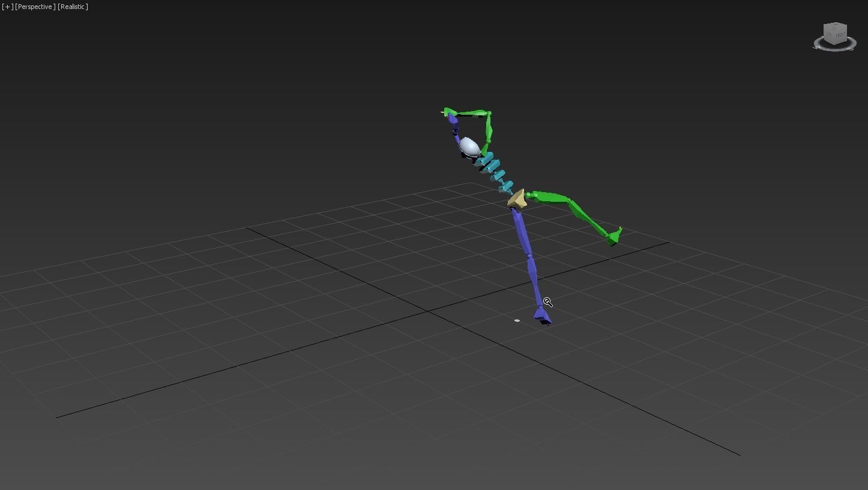Click the ViewCube navigation cube
The image size is (868, 490).
835,34
